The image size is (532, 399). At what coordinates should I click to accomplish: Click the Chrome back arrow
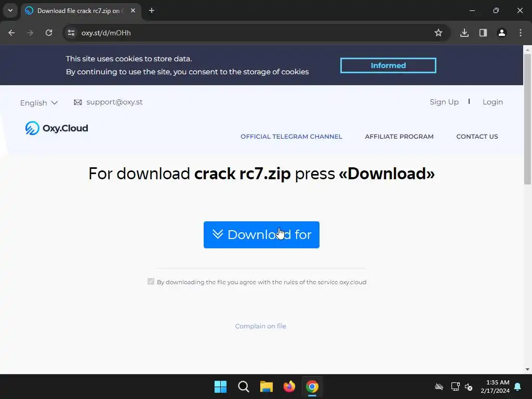click(11, 33)
